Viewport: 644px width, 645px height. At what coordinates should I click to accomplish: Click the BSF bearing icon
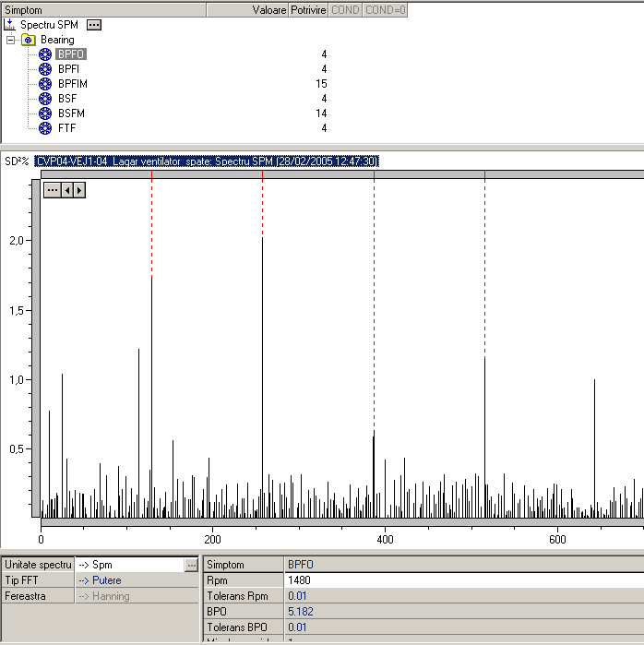(45, 99)
